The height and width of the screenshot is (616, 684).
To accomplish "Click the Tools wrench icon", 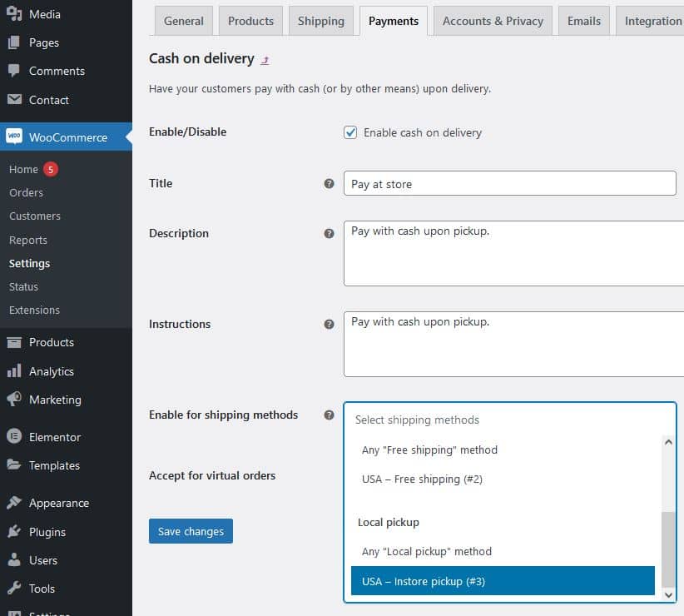I will (14, 588).
